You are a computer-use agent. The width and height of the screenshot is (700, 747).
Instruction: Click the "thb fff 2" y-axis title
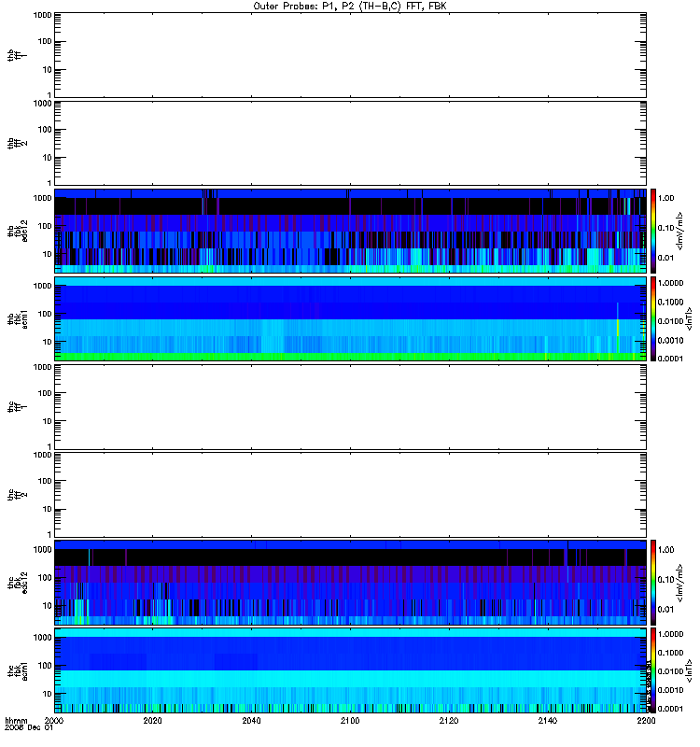click(17, 144)
